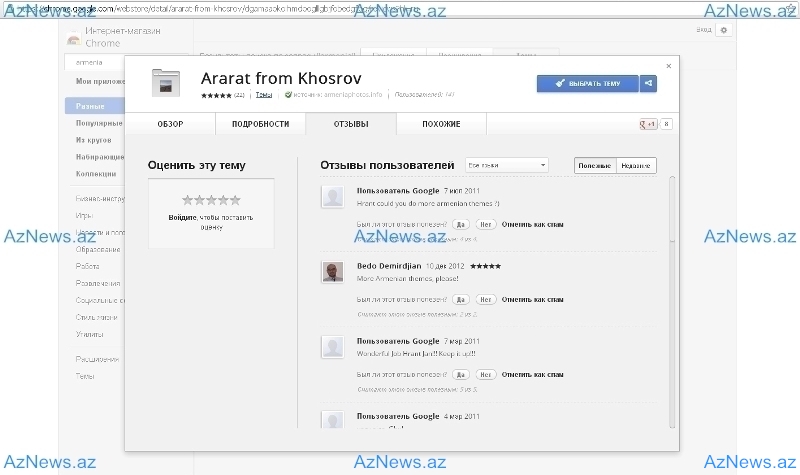This screenshot has width=800, height=475.
Task: Mark the 7 июл 2011 review as spam
Action: [x=532, y=224]
